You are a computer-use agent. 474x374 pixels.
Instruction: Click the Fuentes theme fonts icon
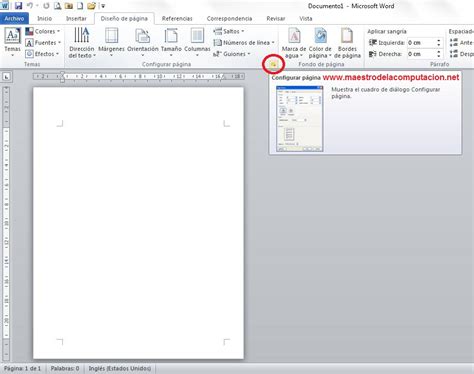29,43
